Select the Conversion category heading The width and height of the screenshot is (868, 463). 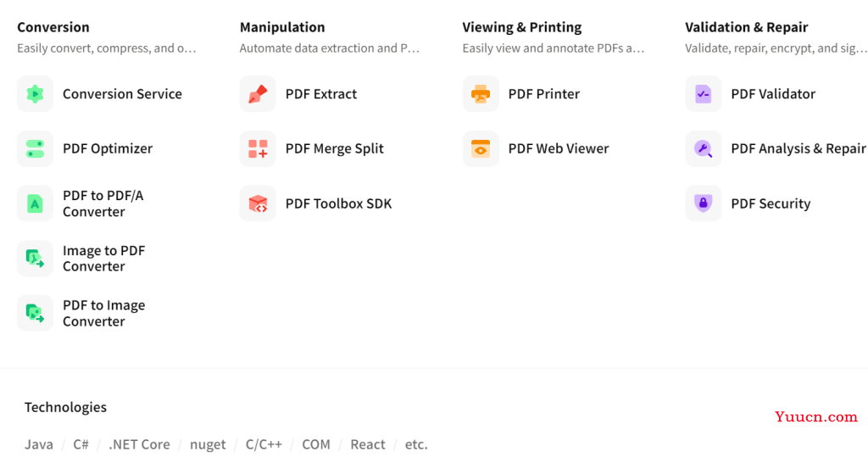[53, 27]
